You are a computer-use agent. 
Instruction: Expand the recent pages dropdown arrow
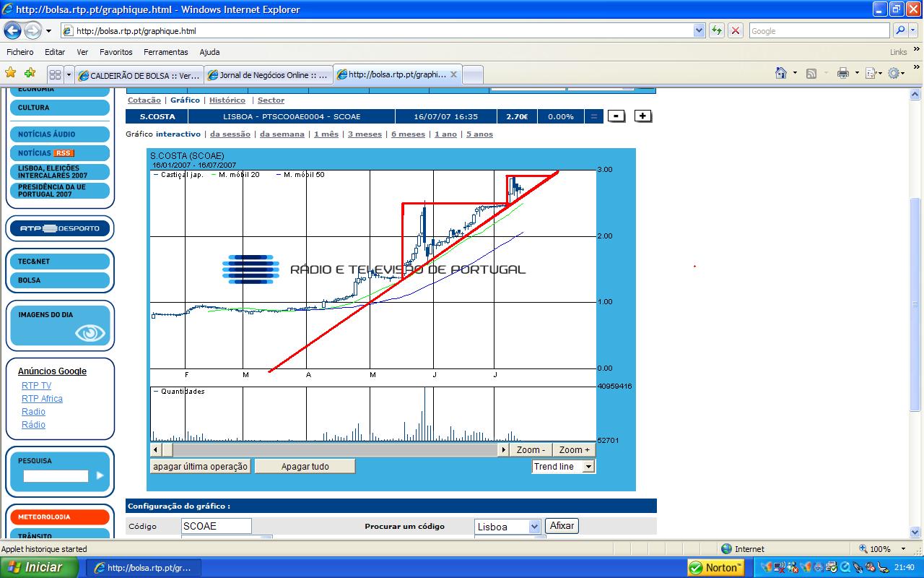coord(48,31)
